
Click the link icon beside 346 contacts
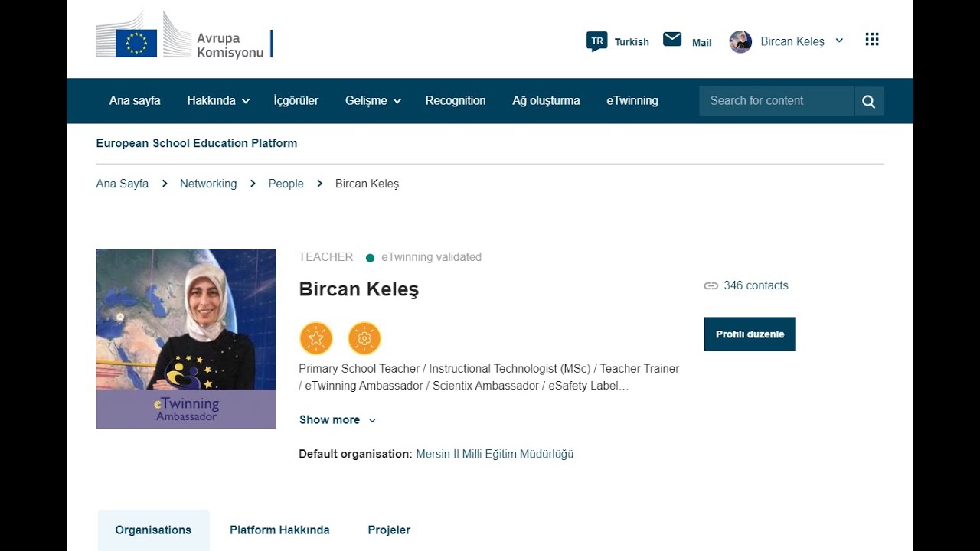coord(711,285)
